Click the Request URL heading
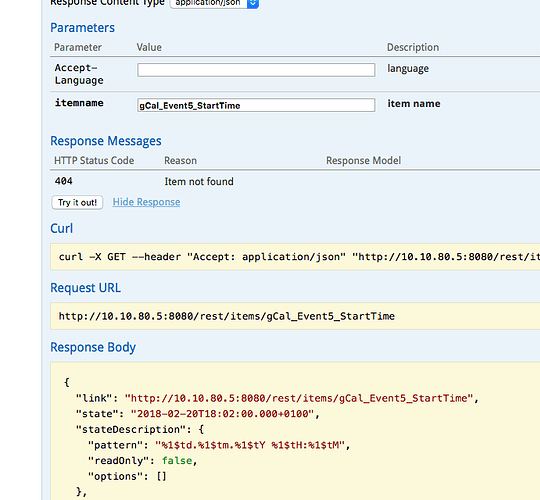Viewport: 540px width, 500px height. (x=85, y=288)
